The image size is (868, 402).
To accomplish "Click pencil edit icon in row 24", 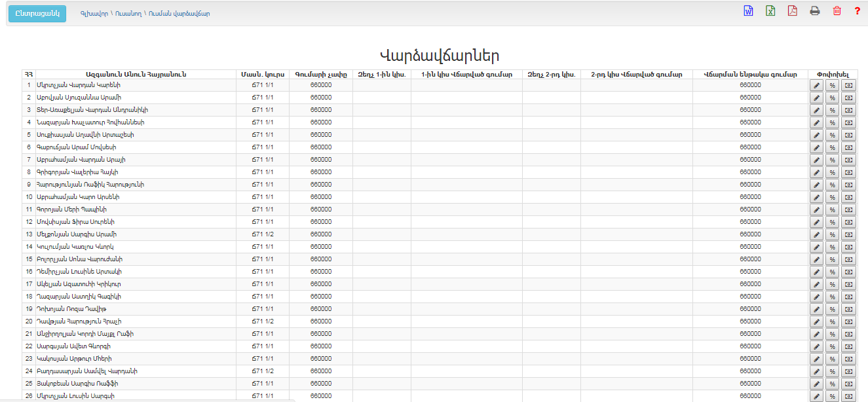I will pos(816,372).
